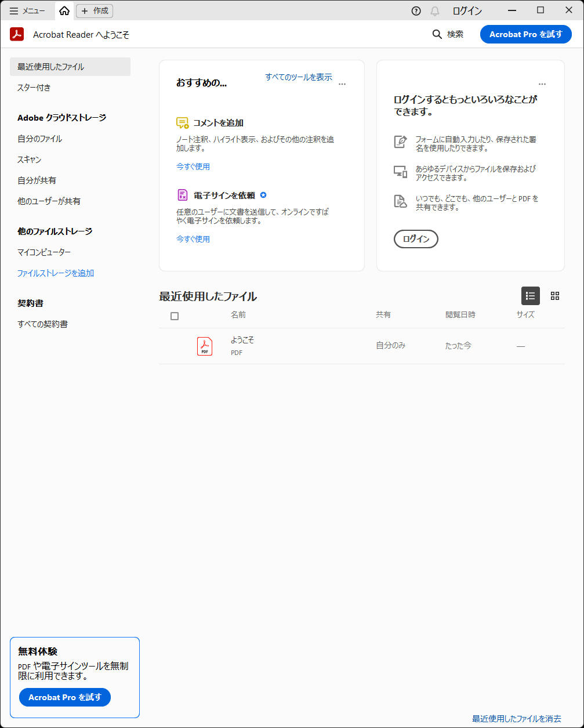Click the Acrobat Pro を試す button

point(525,34)
